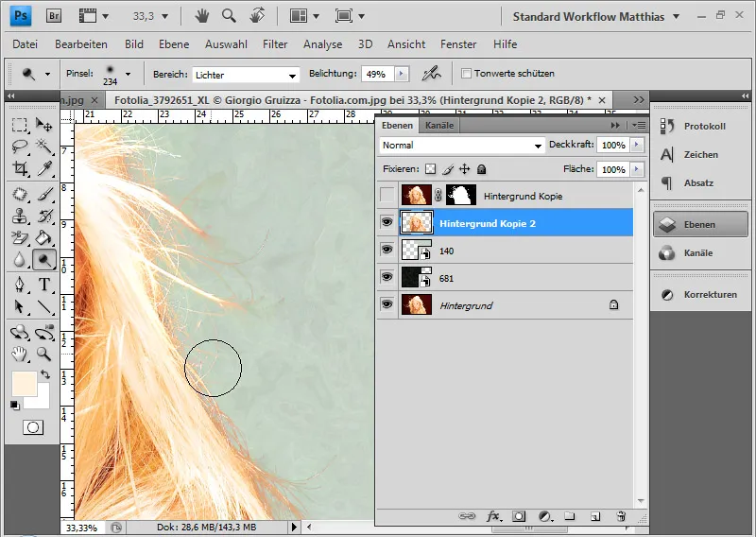Hide the Hintergrund layer
The height and width of the screenshot is (537, 756).
387,305
